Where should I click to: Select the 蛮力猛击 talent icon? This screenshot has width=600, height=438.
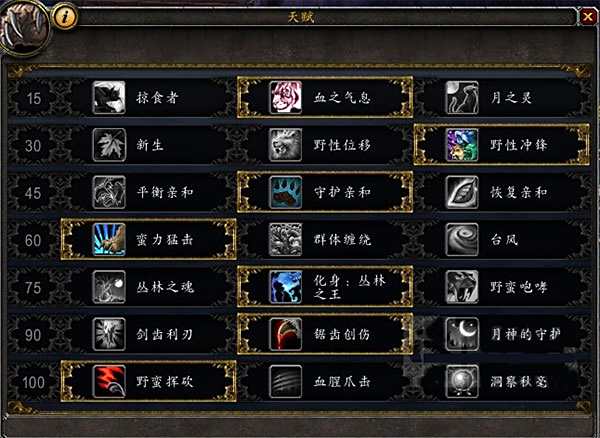[109, 239]
